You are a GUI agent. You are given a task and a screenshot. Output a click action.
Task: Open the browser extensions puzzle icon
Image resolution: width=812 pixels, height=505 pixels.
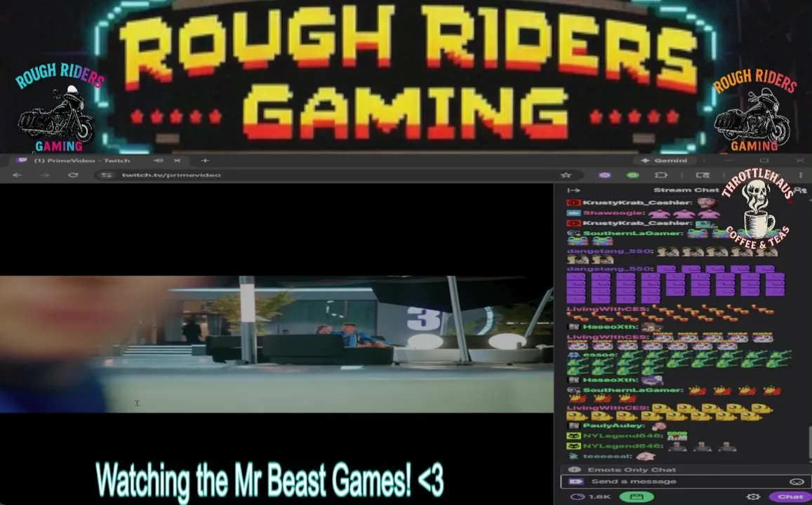click(661, 175)
